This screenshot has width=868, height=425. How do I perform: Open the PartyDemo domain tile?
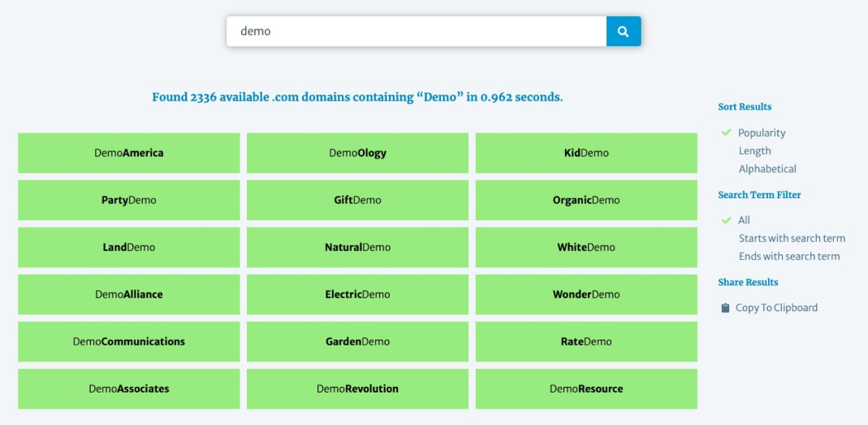tap(129, 200)
